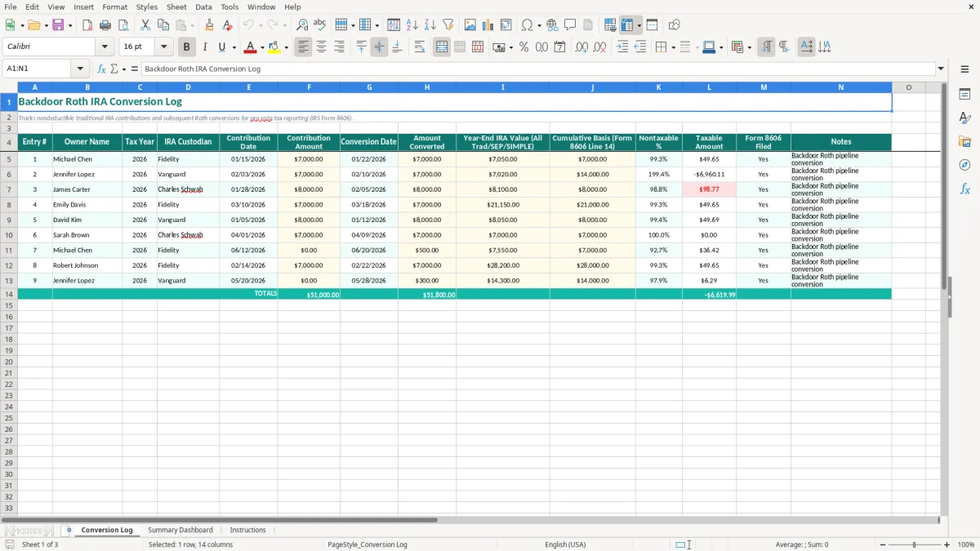This screenshot has width=980, height=551.
Task: Select column header F
Action: [309, 87]
